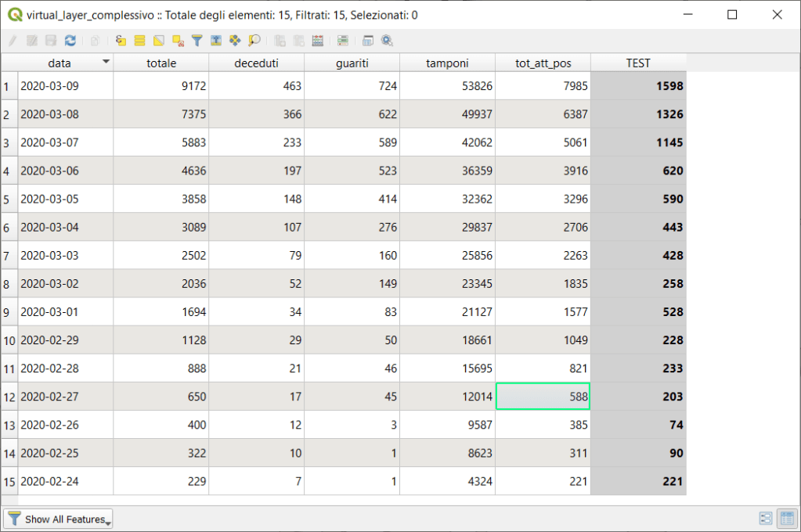801x532 pixels.
Task: Move selection to top of table
Action: (x=216, y=41)
